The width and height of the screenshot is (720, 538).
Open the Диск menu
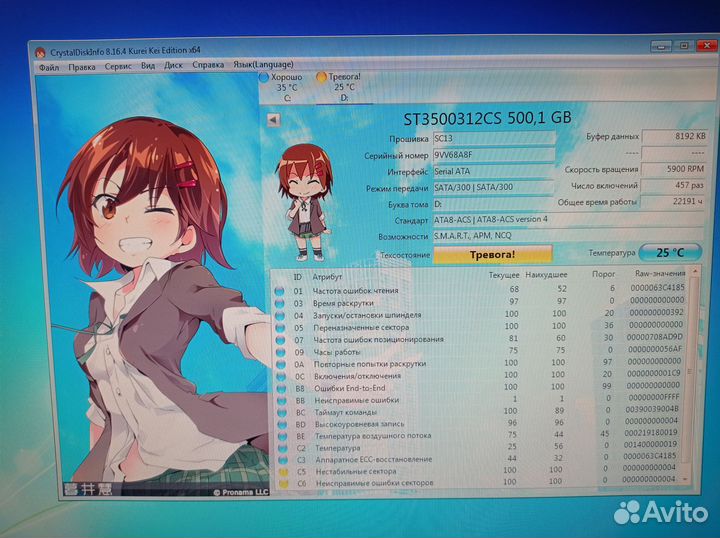[173, 65]
